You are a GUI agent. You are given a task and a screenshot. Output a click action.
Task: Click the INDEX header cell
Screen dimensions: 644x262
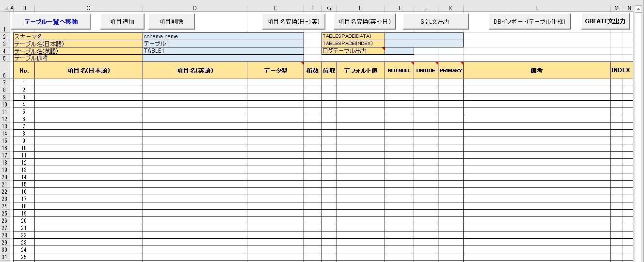[621, 70]
